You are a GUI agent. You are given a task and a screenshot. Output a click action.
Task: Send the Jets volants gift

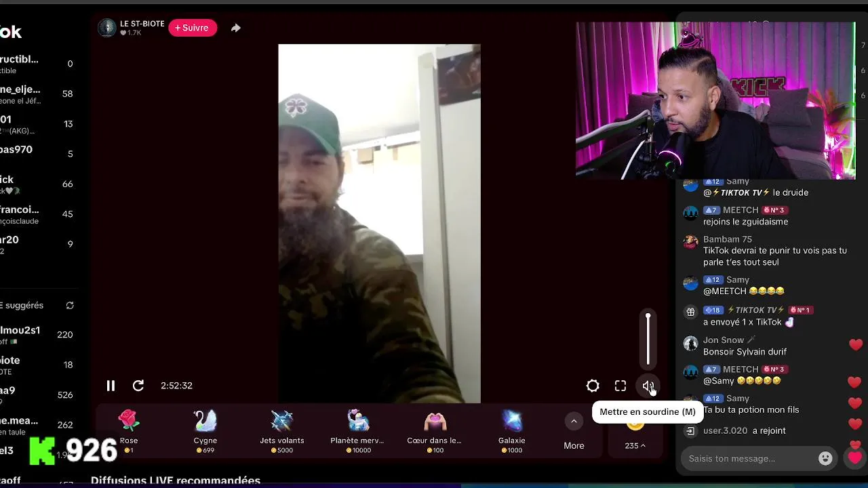[x=281, y=430]
